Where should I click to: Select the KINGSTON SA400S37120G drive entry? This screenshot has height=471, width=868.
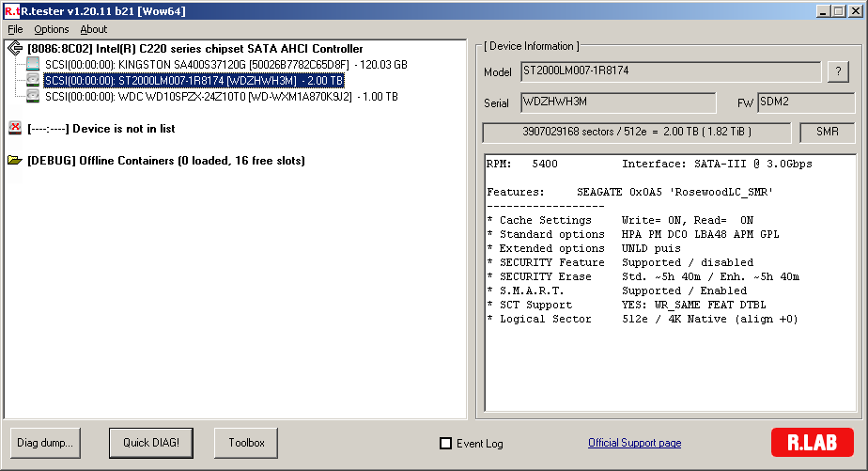pos(225,64)
